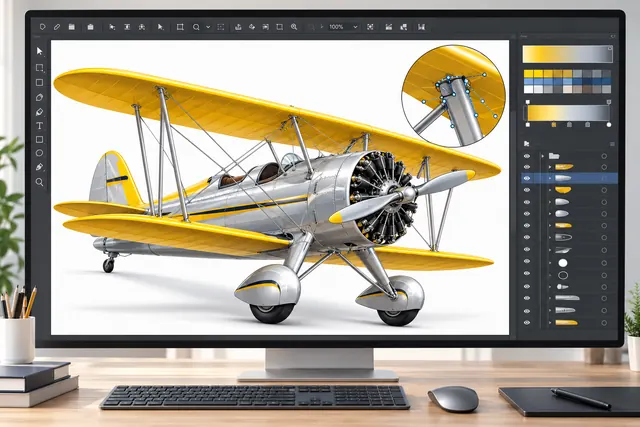
Task: Open the grid table icon in top toolbar
Action: 72,27
